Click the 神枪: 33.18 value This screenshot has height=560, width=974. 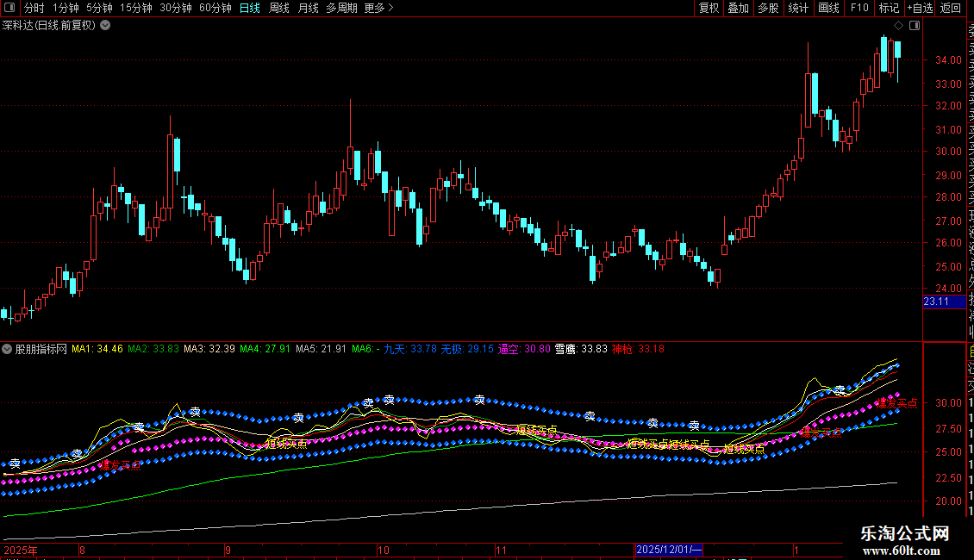pyautogui.click(x=638, y=349)
